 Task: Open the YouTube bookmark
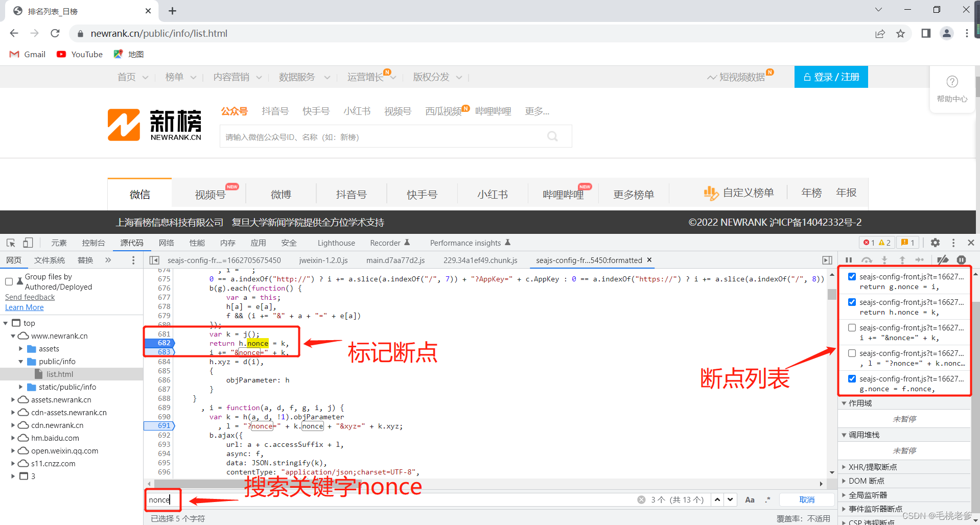[80, 54]
